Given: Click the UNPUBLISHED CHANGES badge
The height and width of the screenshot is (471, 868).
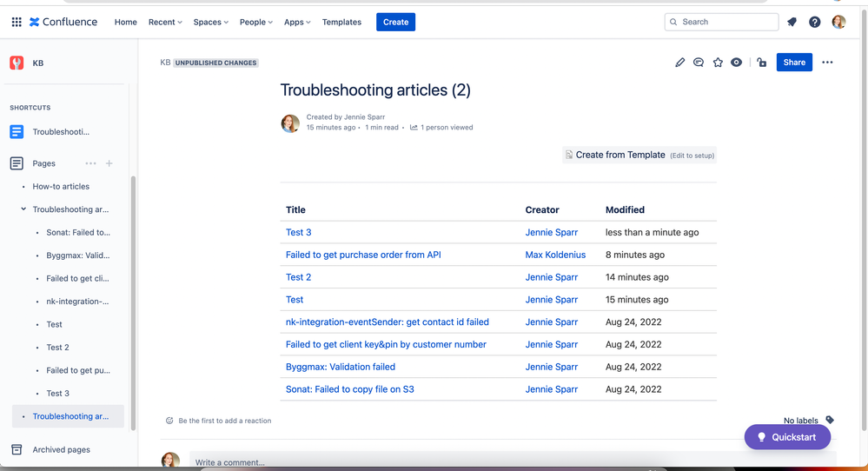Looking at the screenshot, I should click(x=215, y=63).
